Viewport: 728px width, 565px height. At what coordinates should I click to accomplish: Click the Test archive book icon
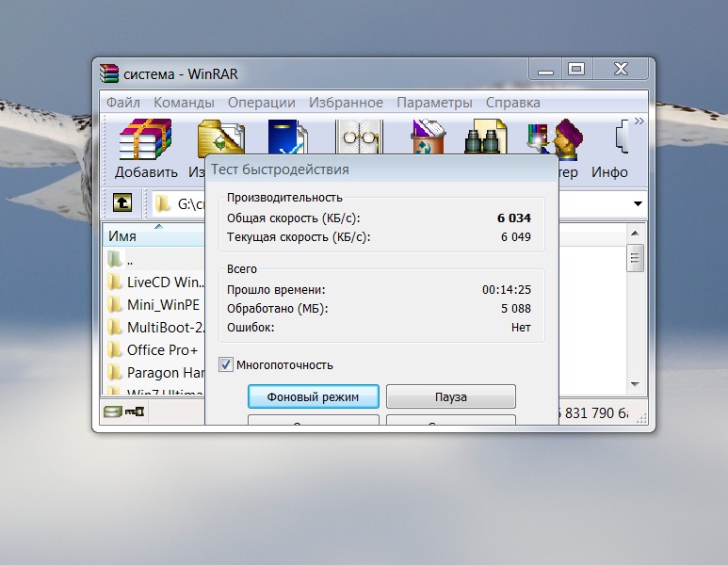coord(287,137)
